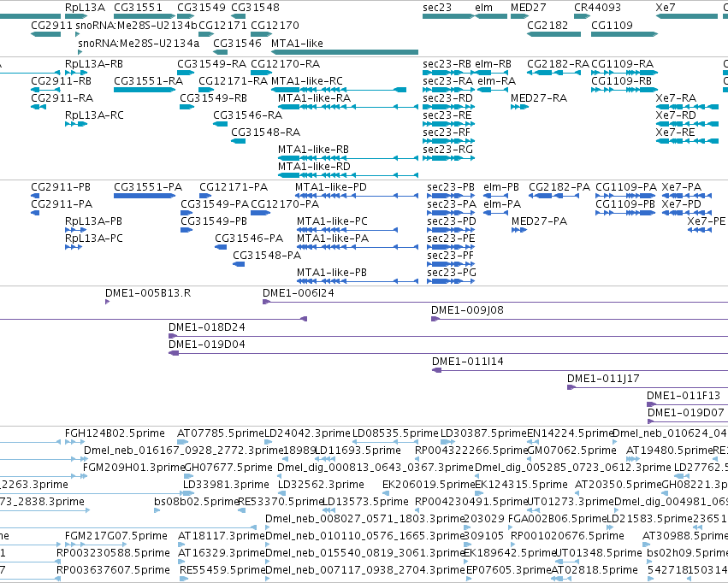Select the CG2182 gene label
This screenshot has width=728, height=583.
547,25
